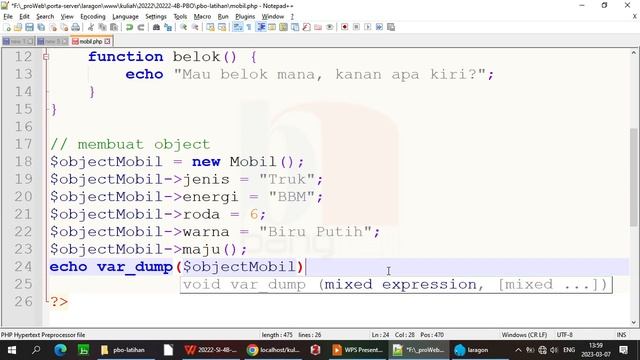Click Stop Recording macro icon
Screen dimensions: 640x360
pos(356,27)
